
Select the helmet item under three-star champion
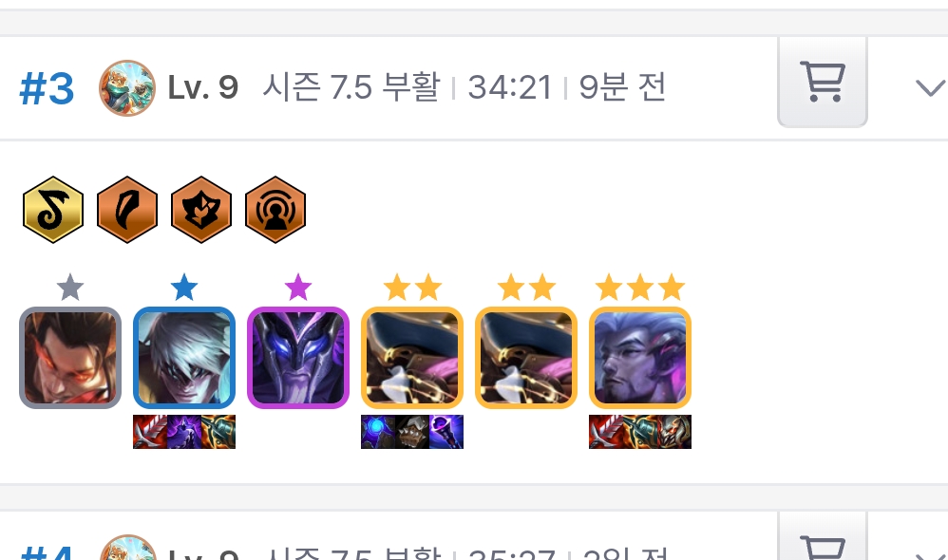pyautogui.click(x=674, y=432)
